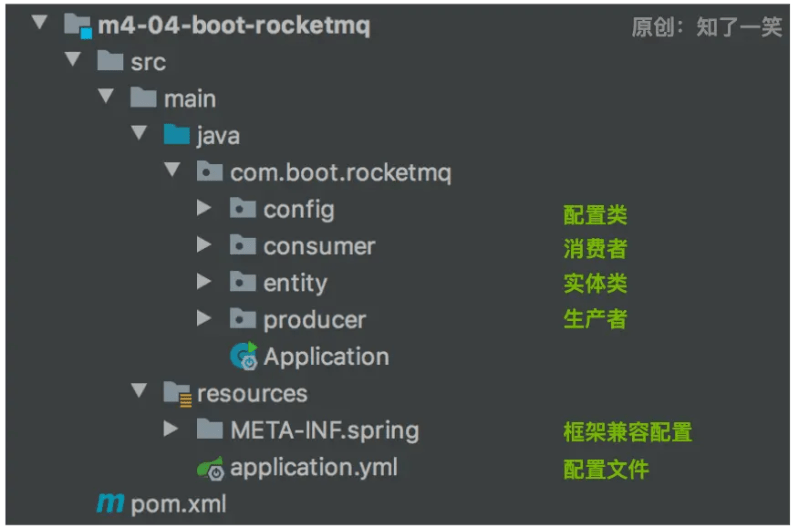Select the main tree row label
Image resolution: width=799 pixels, height=528 pixels.
pyautogui.click(x=190, y=99)
